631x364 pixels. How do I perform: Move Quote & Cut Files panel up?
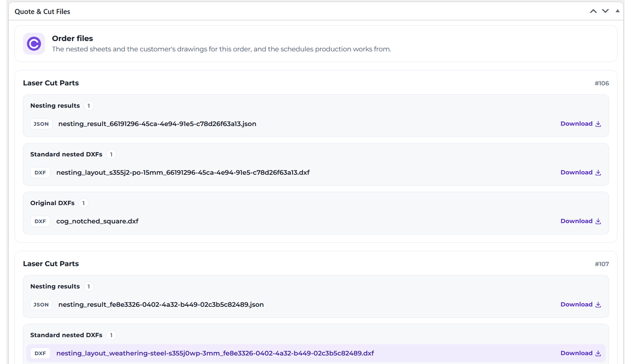point(593,11)
